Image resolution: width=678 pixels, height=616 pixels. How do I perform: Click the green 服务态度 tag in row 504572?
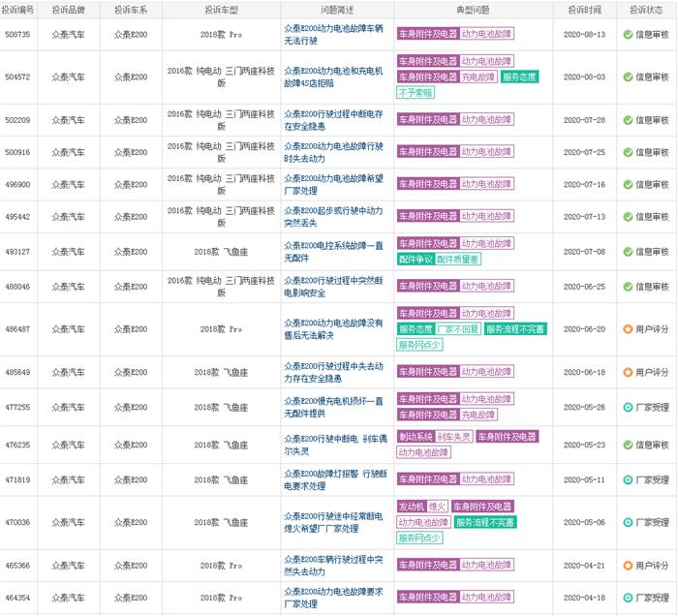[519, 77]
